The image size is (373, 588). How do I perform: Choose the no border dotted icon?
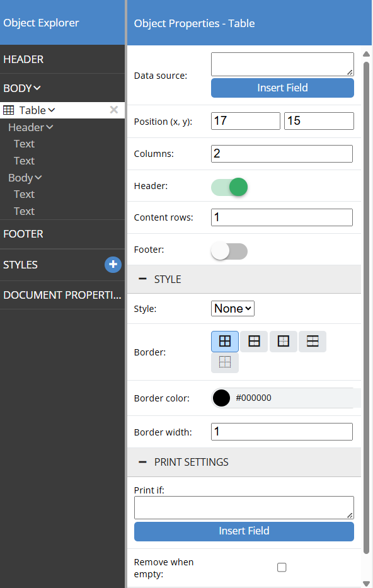coord(224,362)
